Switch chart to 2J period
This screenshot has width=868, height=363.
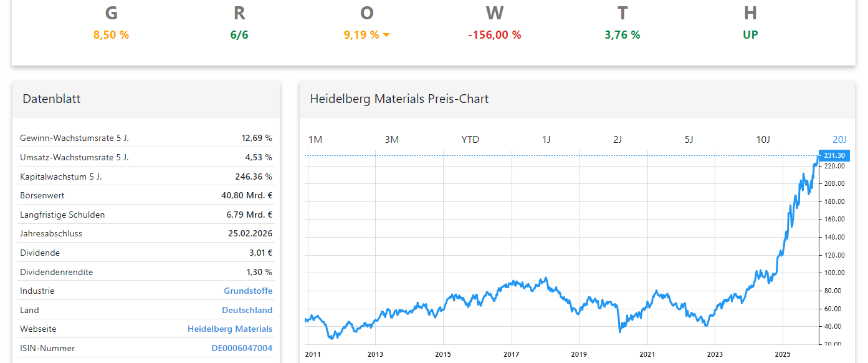[618, 139]
